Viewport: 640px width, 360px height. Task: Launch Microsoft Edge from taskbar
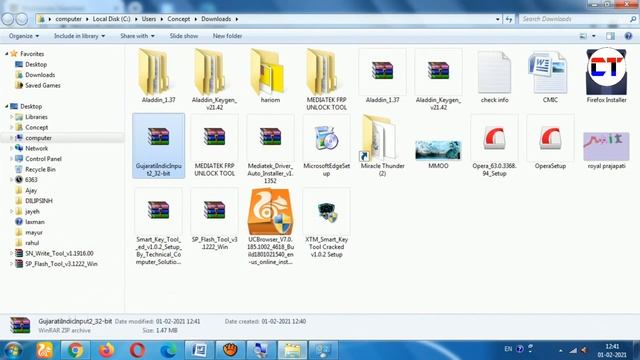[169, 350]
